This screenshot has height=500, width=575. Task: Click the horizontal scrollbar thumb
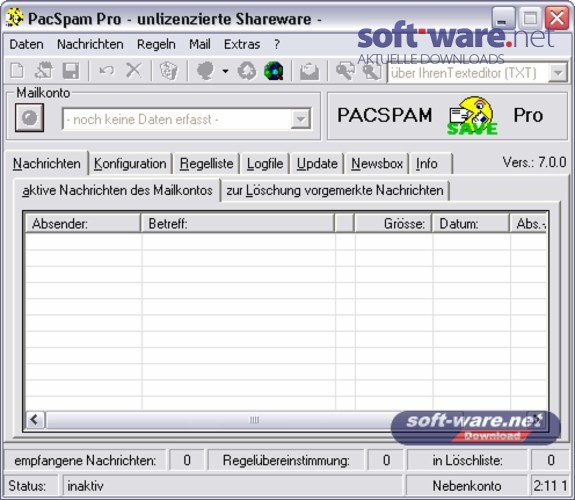point(254,420)
